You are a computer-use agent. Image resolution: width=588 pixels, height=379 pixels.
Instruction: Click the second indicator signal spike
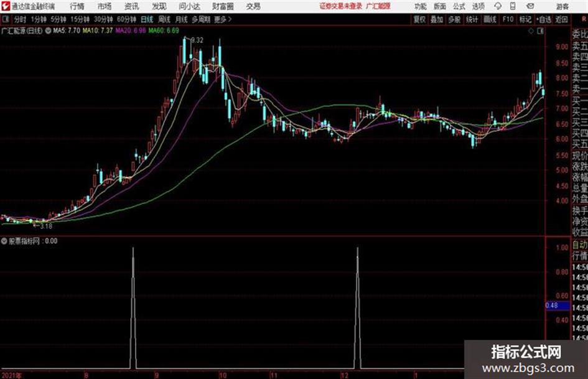coord(357,307)
